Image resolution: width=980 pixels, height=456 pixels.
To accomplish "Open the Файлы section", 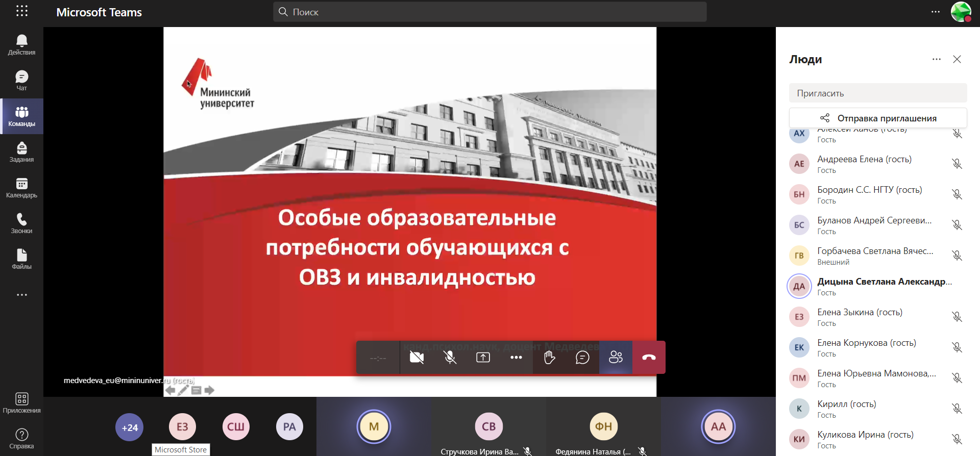I will tap(21, 259).
